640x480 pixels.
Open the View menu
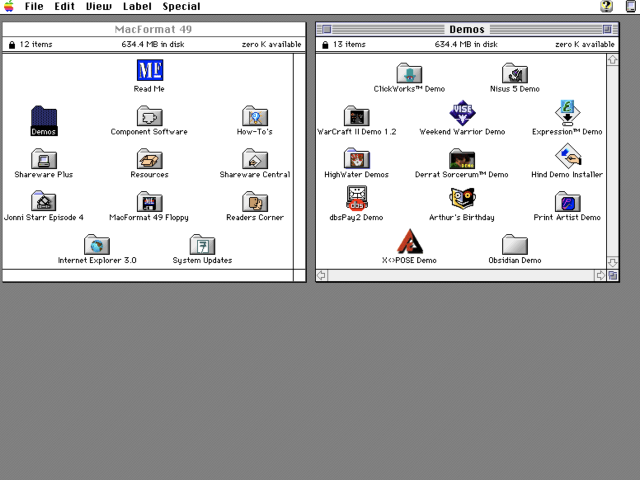[98, 6]
